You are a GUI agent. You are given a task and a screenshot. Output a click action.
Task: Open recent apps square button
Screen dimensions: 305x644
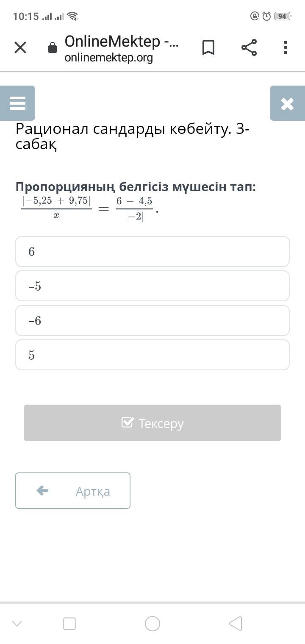point(69,624)
